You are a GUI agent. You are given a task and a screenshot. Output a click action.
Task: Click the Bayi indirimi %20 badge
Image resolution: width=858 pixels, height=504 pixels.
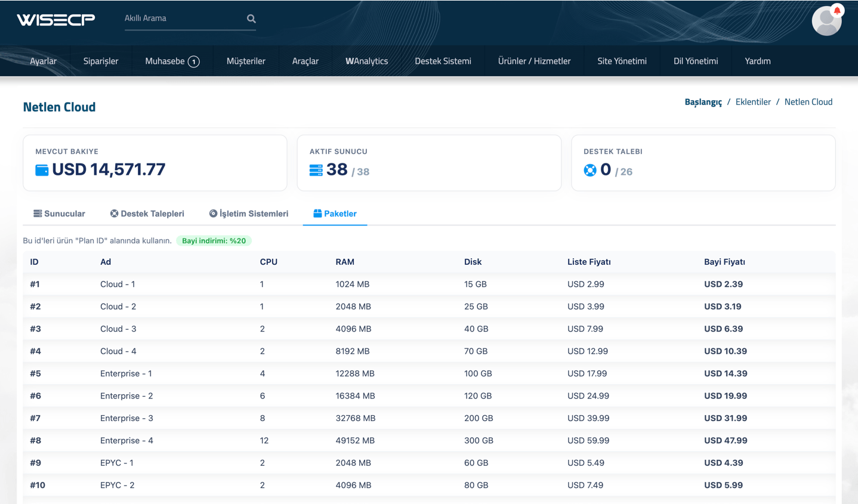pyautogui.click(x=214, y=241)
